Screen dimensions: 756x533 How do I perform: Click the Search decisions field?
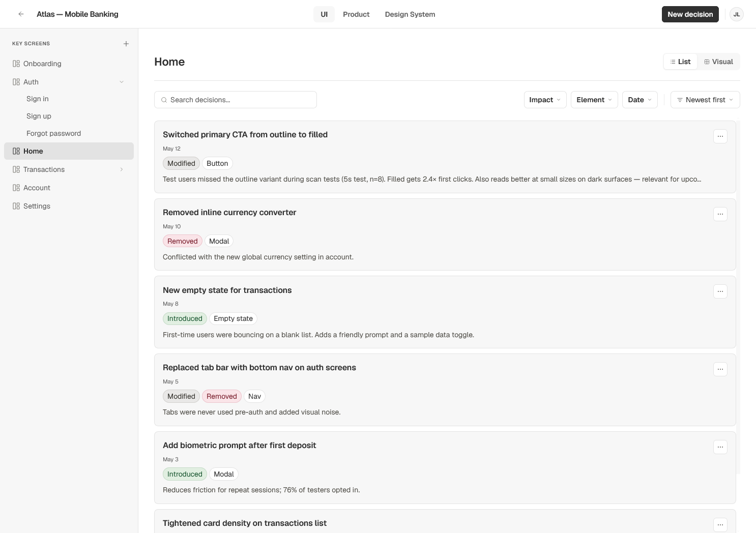pyautogui.click(x=236, y=100)
